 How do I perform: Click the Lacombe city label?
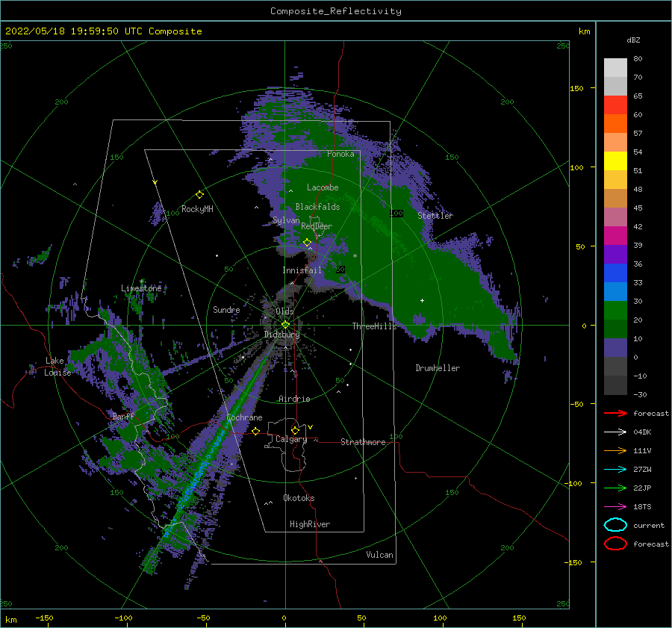(323, 187)
